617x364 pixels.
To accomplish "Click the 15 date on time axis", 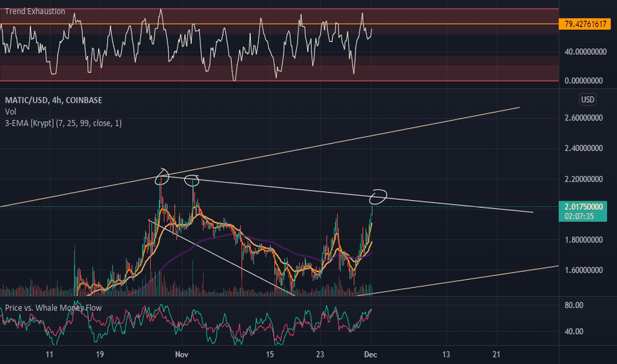I will click(x=269, y=355).
